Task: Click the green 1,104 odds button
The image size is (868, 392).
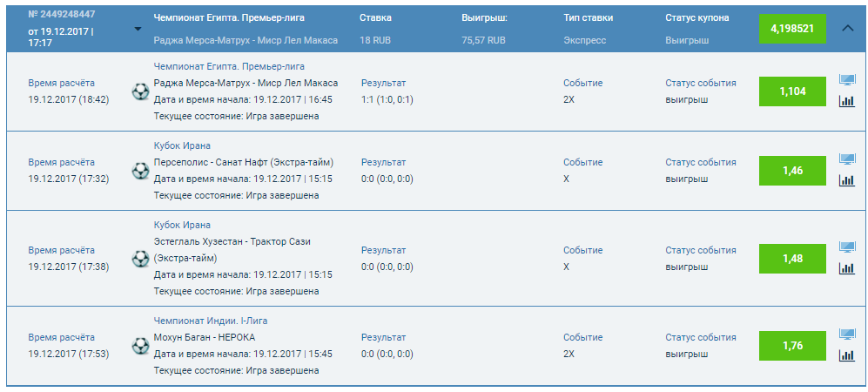Action: coord(792,91)
